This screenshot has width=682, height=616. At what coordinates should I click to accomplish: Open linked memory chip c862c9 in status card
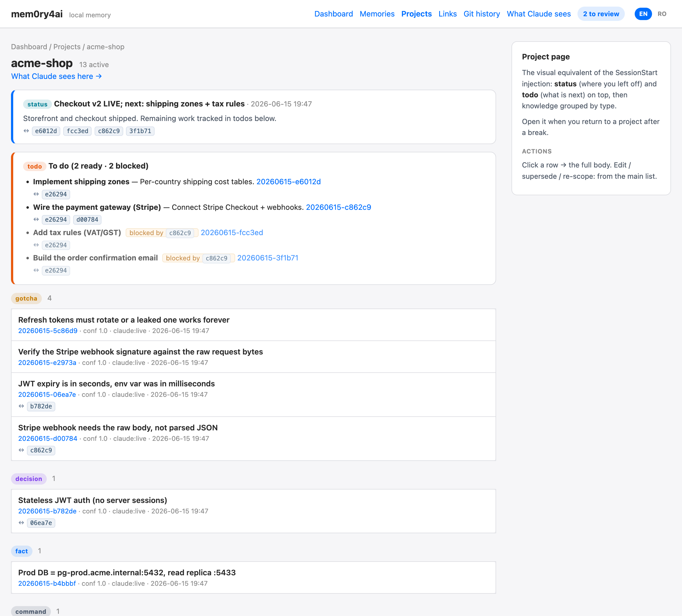[109, 131]
